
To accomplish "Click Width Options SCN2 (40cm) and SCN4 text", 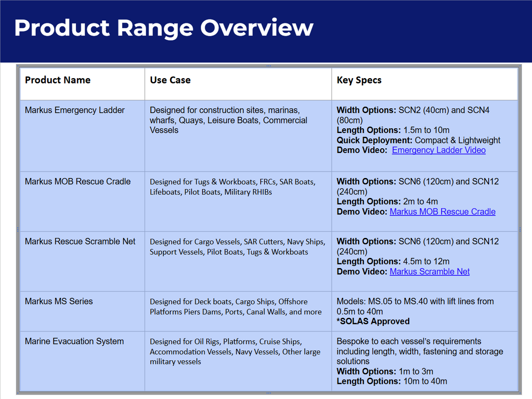I will 413,115.
